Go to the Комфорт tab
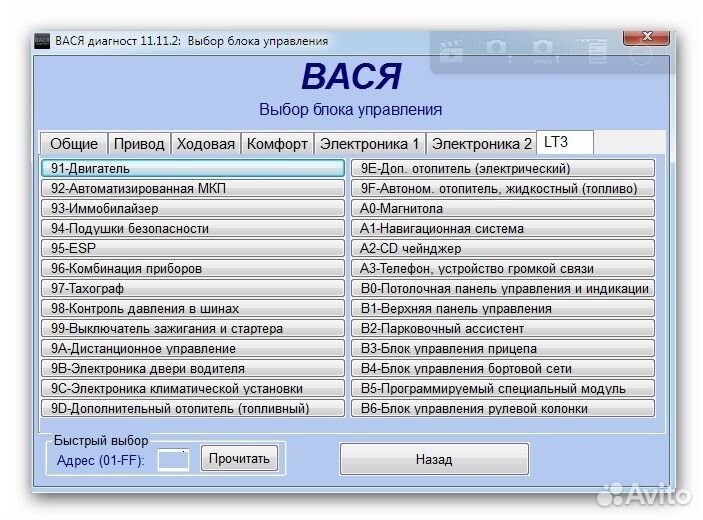703x520 pixels. pos(277,144)
